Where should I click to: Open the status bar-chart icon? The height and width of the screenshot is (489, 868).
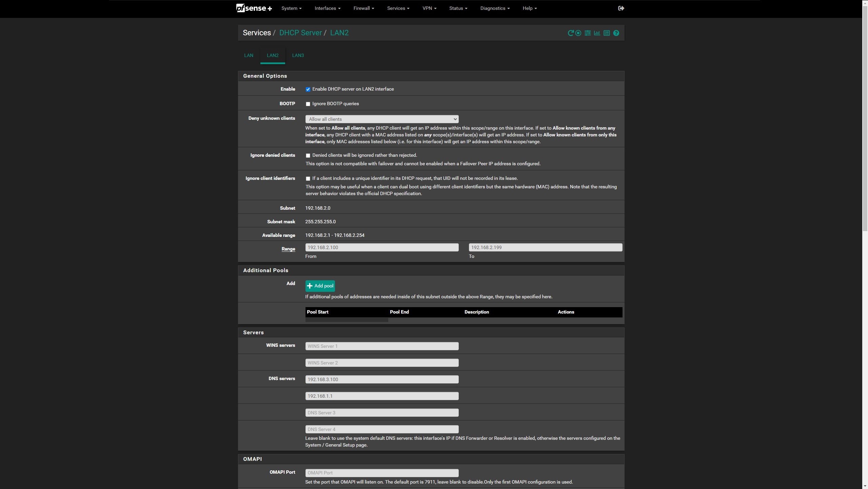point(597,33)
